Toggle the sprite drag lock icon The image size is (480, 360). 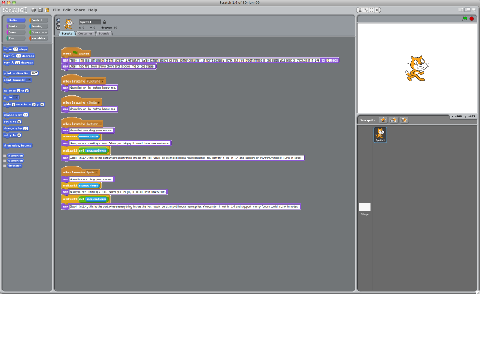pos(104,22)
